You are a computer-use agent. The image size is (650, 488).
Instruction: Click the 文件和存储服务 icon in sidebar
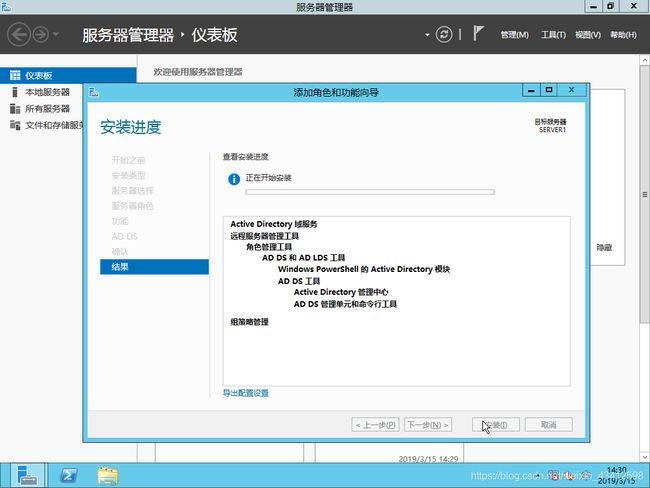tap(15, 125)
